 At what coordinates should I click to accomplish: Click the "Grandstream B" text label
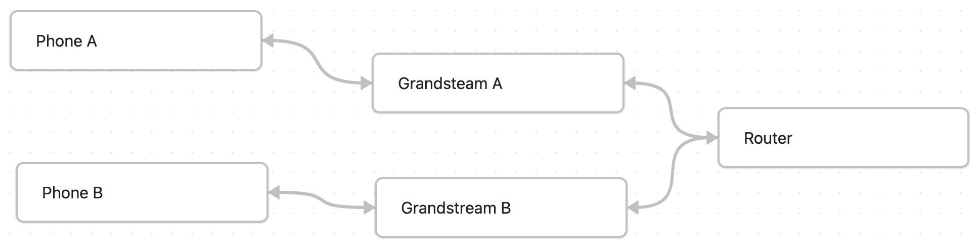[456, 208]
